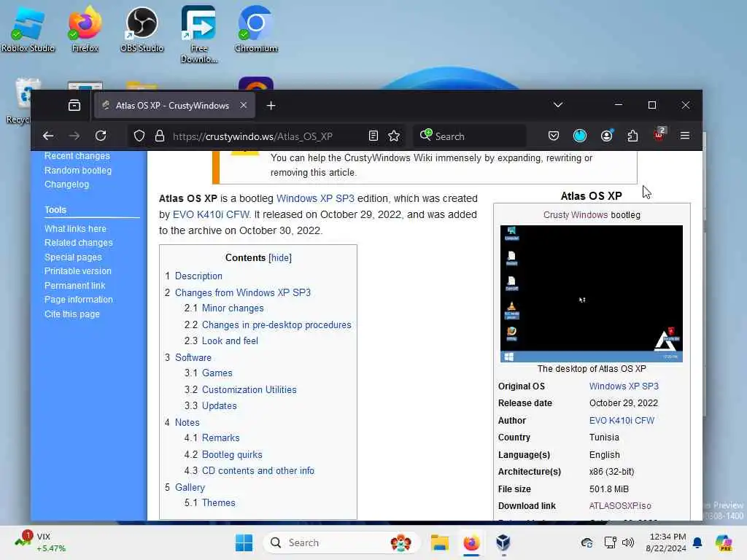
Task: Open the Random bootleg sidebar link
Action: coord(78,171)
